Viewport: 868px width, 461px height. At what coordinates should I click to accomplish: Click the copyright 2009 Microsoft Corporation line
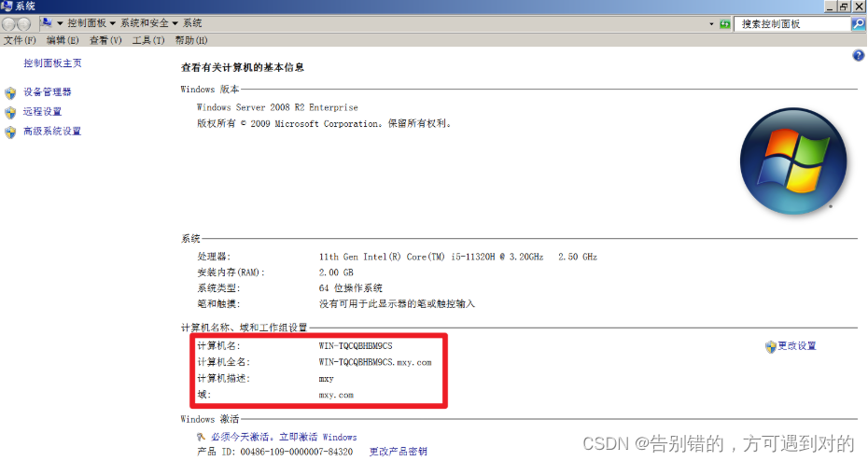pyautogui.click(x=324, y=123)
